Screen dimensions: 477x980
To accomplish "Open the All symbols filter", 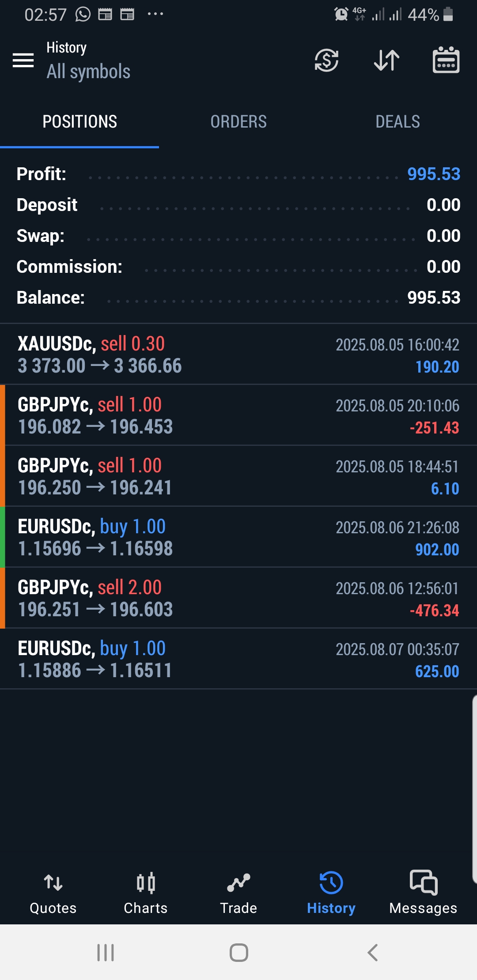I will coord(88,72).
